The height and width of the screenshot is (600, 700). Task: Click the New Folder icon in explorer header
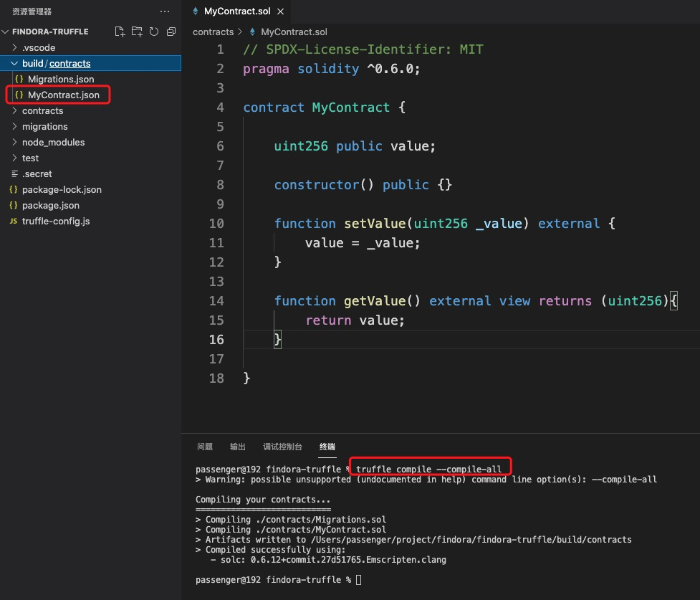137,32
